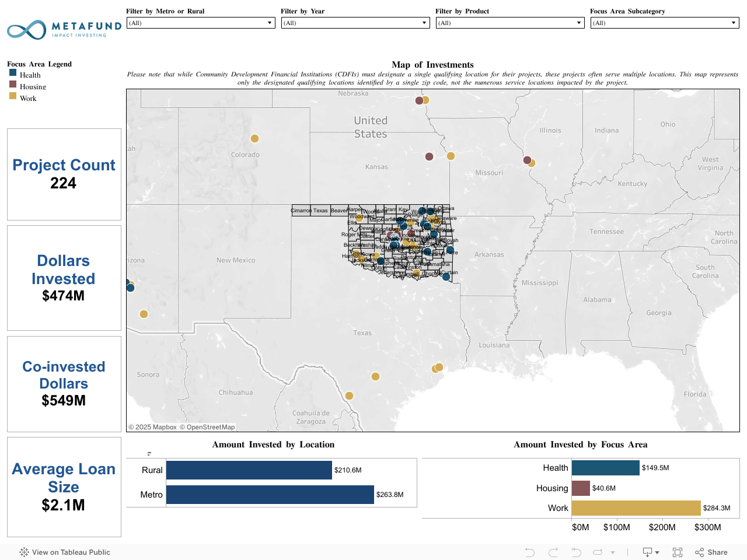Click the Replay animation icon

click(598, 552)
